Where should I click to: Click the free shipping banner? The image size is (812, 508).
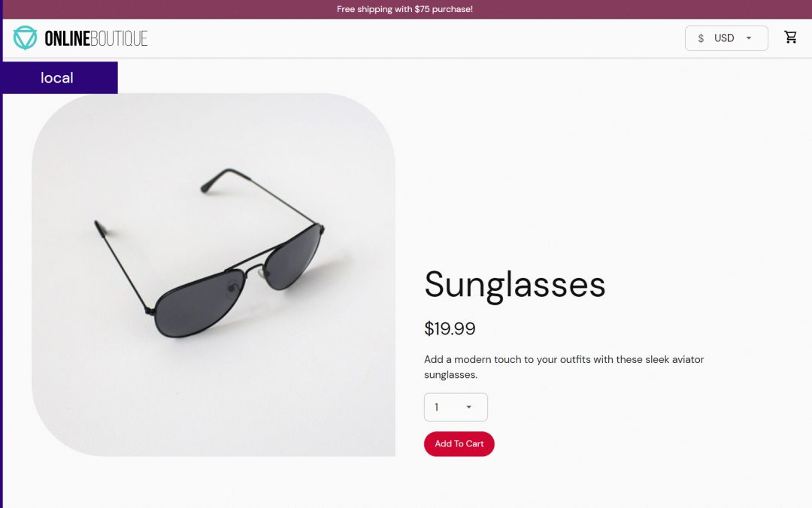click(x=406, y=9)
